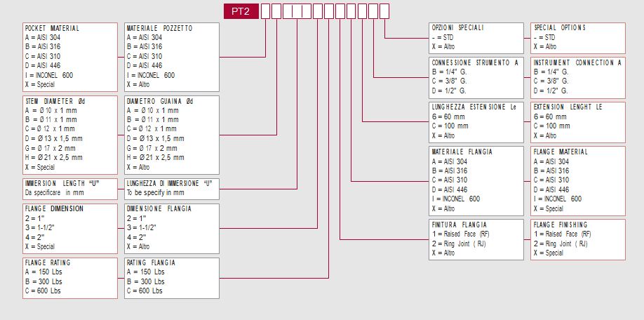Choose "2 = Ring Joint (RJ)" under FLANGE FINISHING
Image resolution: width=644 pixels, height=320 pixels.
coord(561,244)
